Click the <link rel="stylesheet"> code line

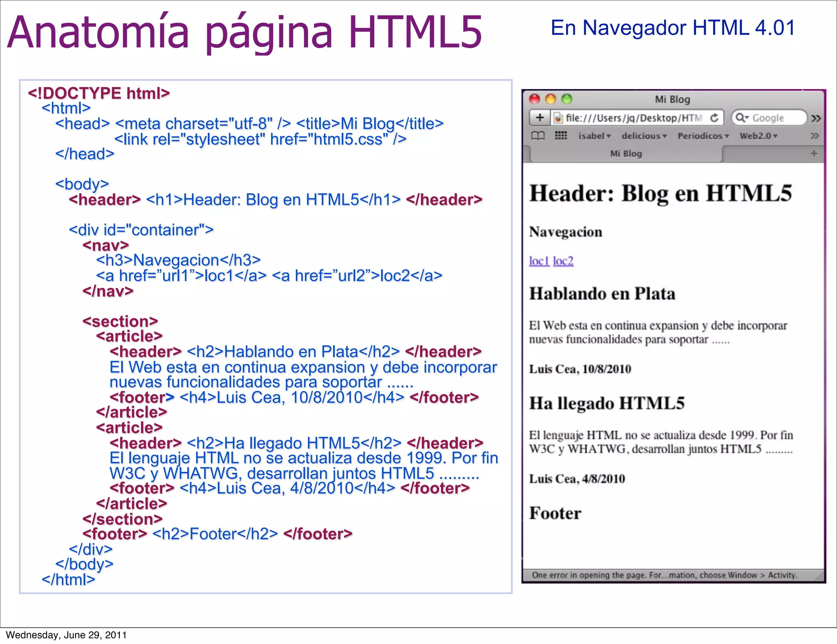point(260,139)
